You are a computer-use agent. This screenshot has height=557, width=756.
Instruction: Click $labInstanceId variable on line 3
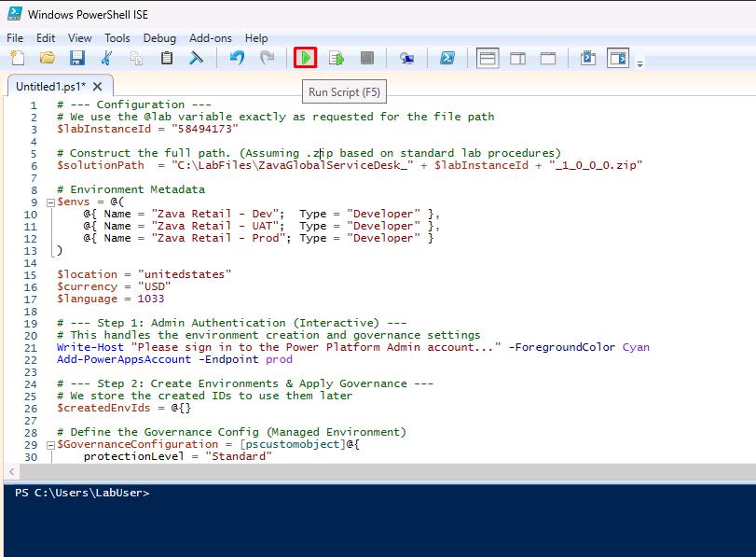click(x=103, y=129)
